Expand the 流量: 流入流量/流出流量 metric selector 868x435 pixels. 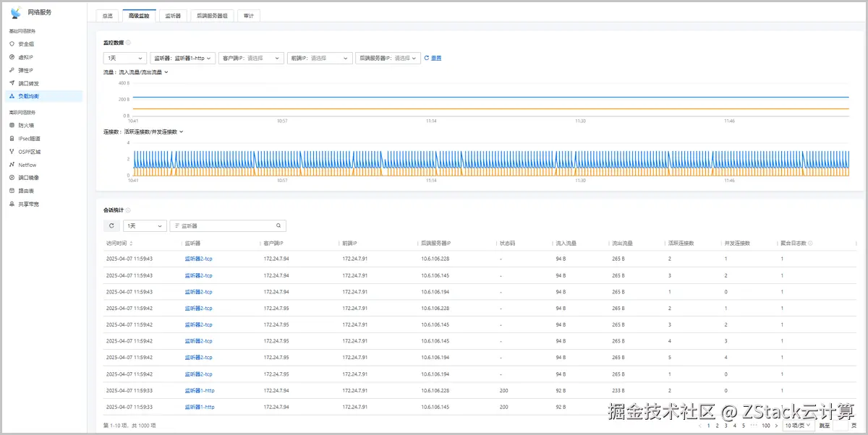tap(135, 72)
